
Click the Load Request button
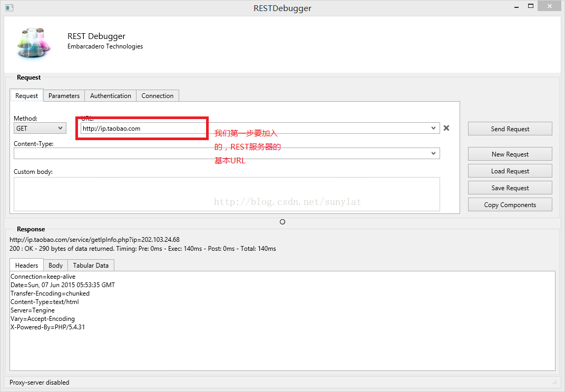pyautogui.click(x=510, y=171)
